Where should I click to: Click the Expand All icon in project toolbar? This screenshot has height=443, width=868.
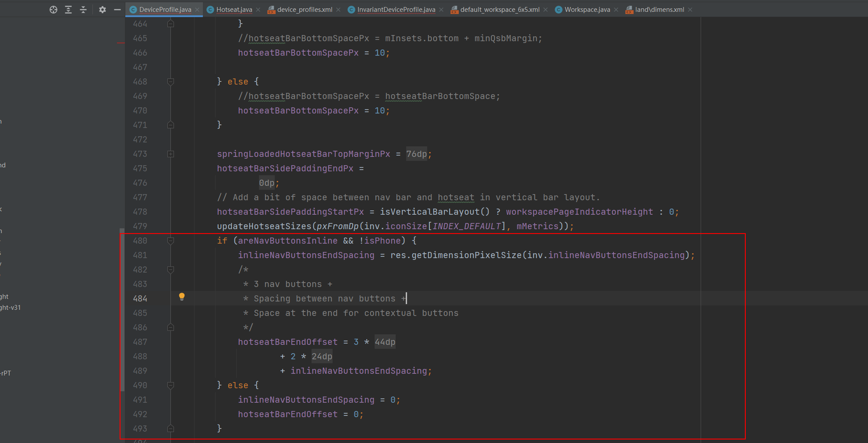(68, 10)
